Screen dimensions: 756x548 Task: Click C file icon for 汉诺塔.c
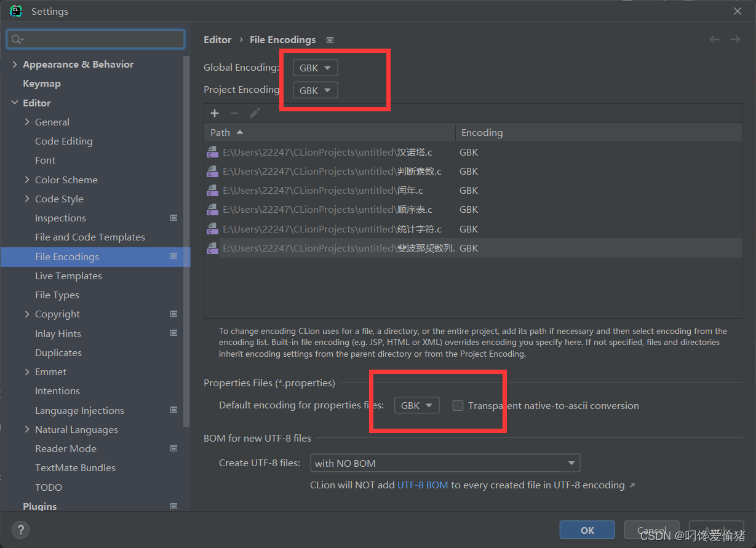(x=213, y=152)
